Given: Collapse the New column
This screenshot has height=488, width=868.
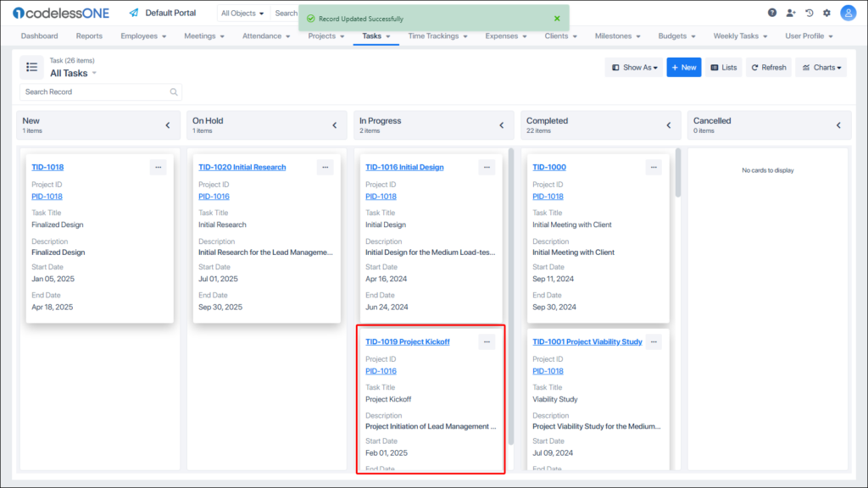Looking at the screenshot, I should click(168, 125).
